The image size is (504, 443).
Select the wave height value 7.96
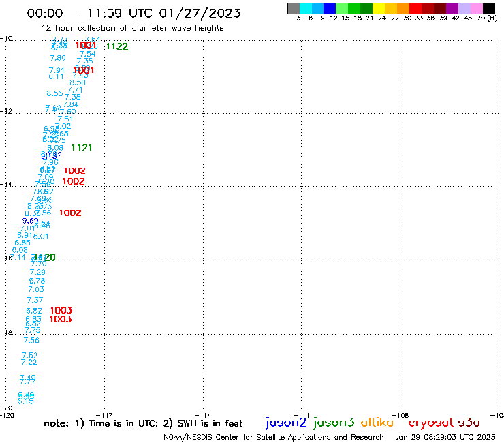click(x=51, y=162)
